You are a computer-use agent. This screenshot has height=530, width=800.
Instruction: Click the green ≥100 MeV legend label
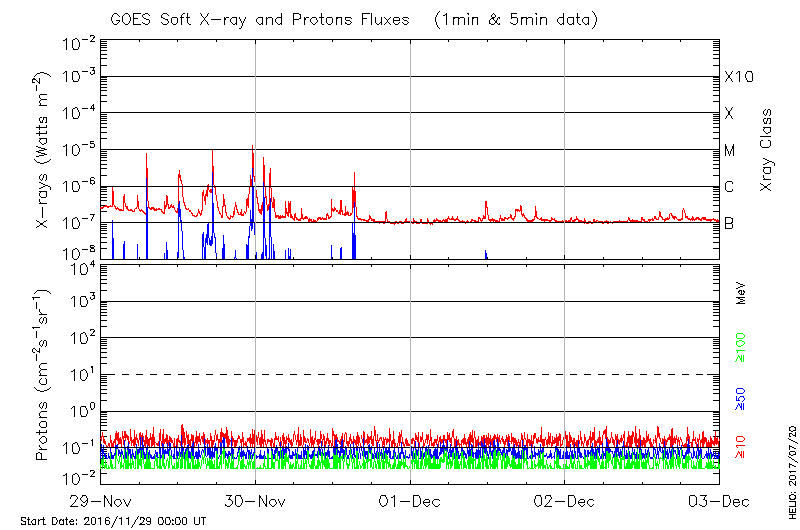[x=741, y=348]
